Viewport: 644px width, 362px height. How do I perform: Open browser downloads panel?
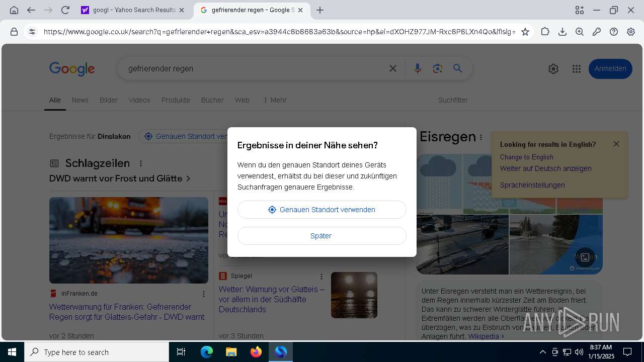[562, 32]
